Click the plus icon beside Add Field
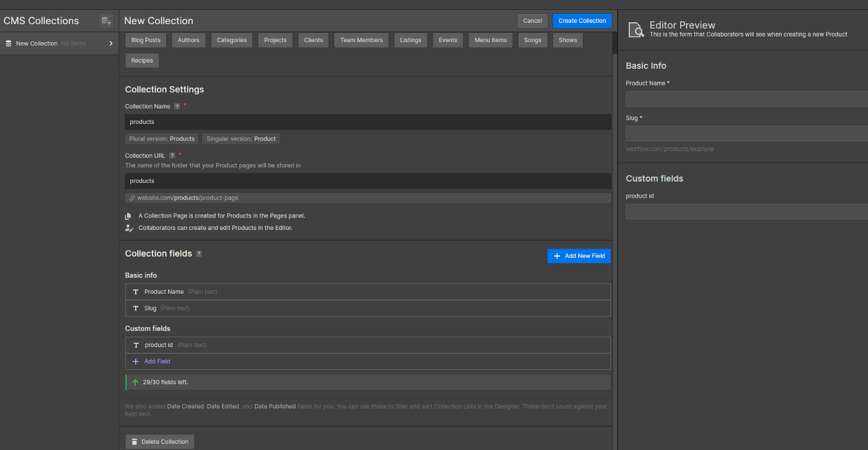 [136, 361]
